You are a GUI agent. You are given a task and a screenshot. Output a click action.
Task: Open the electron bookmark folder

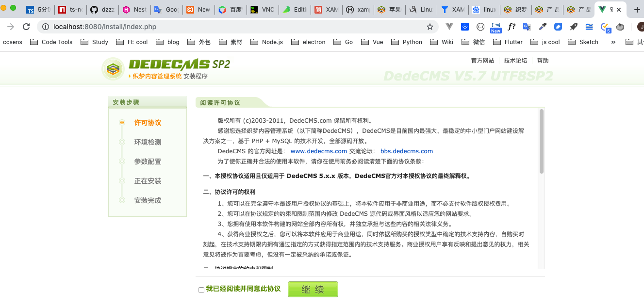(x=308, y=42)
